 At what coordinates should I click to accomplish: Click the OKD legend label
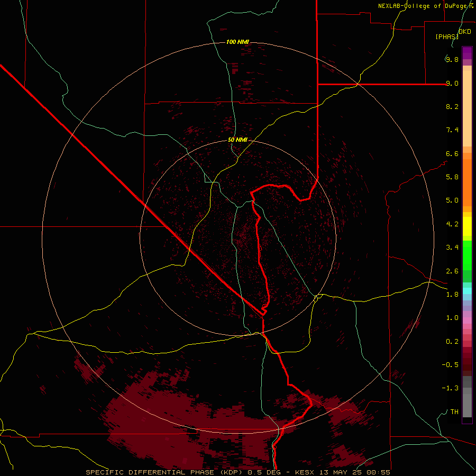tap(465, 32)
